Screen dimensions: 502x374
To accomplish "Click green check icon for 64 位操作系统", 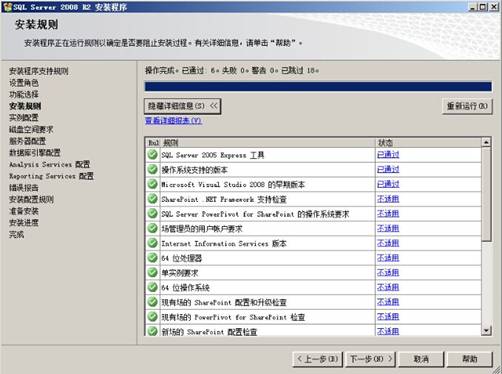I will point(153,287).
